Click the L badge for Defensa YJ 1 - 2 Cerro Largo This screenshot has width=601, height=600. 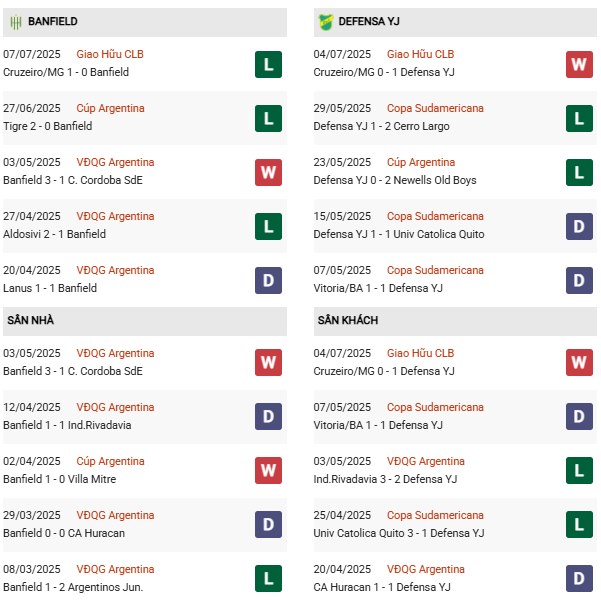coord(578,118)
